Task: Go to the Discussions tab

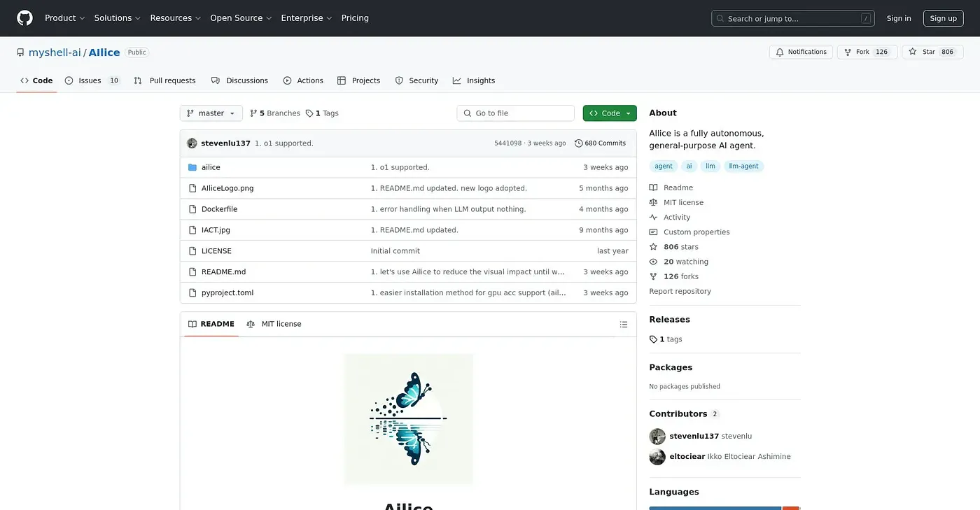Action: (240, 80)
